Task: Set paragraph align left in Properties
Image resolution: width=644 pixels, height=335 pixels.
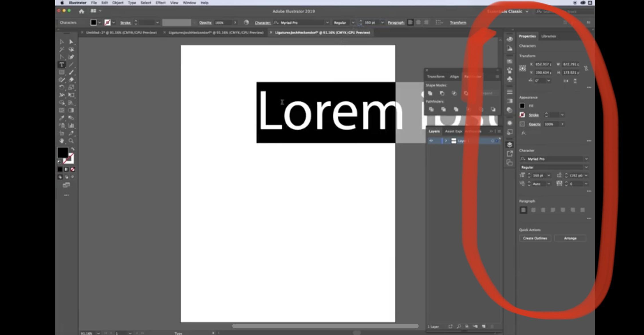Action: click(x=523, y=210)
